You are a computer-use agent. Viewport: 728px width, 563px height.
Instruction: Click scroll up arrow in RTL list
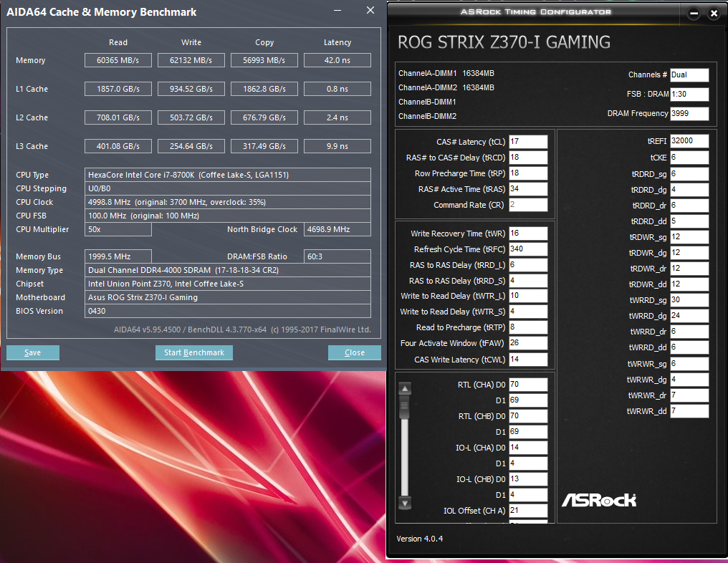click(x=405, y=388)
